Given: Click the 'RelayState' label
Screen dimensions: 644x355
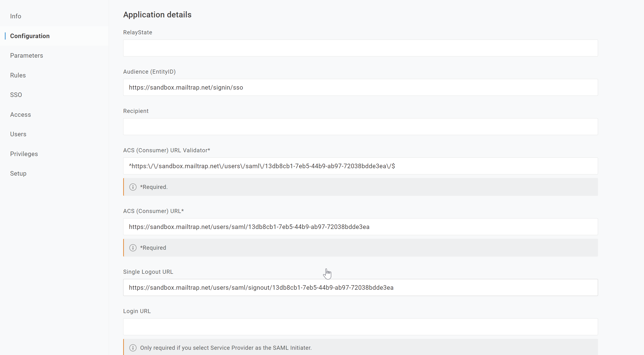Looking at the screenshot, I should [137, 32].
